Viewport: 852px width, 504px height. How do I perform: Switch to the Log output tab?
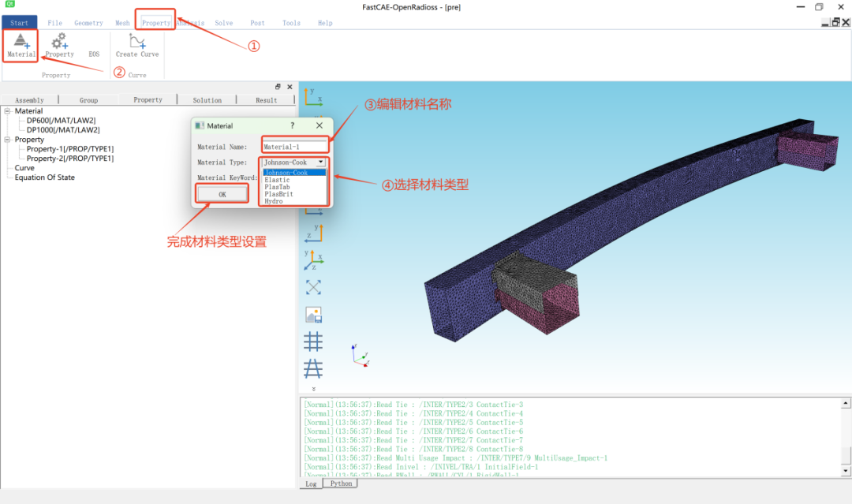point(311,484)
